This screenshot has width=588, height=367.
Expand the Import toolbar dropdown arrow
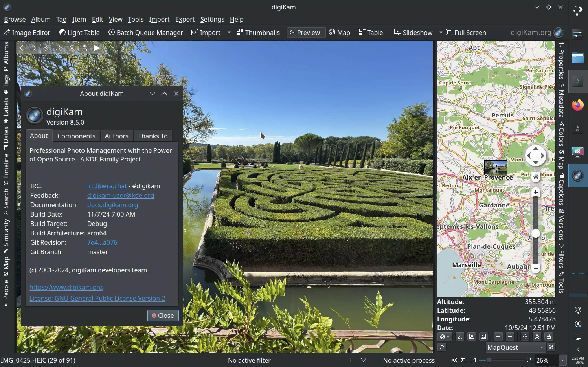coord(229,33)
